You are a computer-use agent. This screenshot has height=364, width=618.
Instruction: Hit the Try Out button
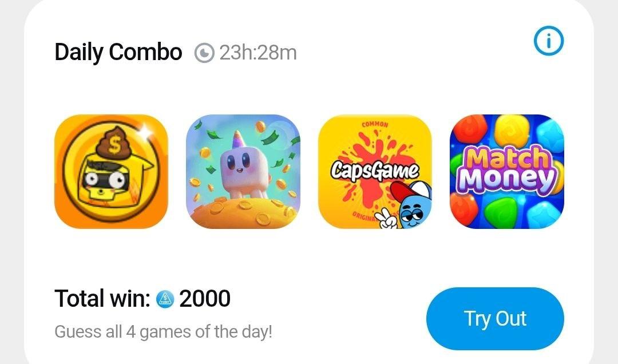click(495, 319)
